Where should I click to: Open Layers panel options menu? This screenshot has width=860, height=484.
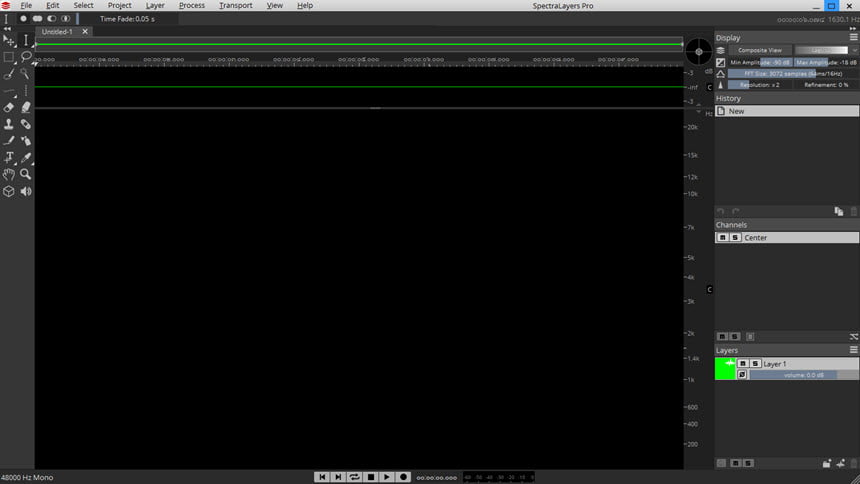853,350
